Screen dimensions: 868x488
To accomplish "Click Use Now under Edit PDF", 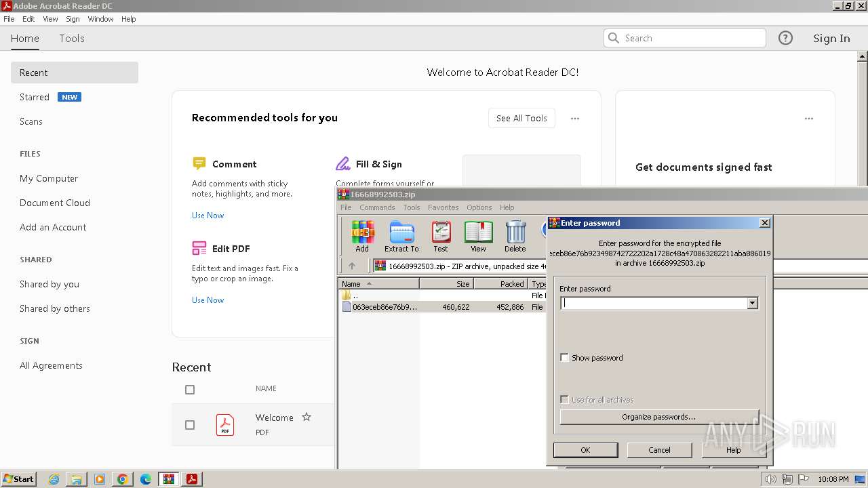I will pos(208,300).
